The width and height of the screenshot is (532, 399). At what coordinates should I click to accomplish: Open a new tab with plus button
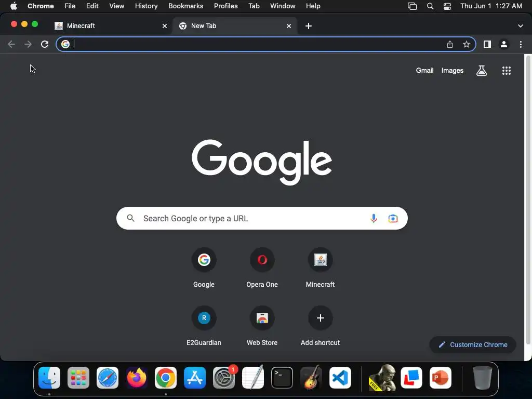(309, 26)
